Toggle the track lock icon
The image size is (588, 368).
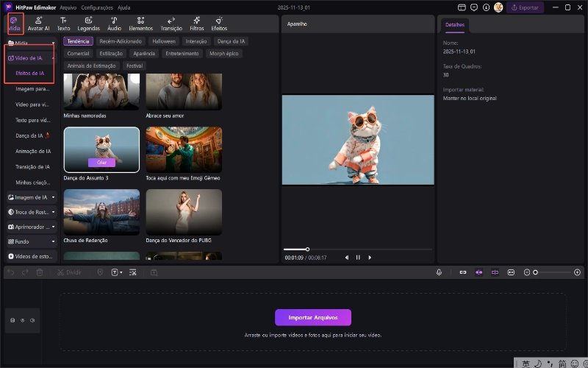pyautogui.click(x=12, y=321)
